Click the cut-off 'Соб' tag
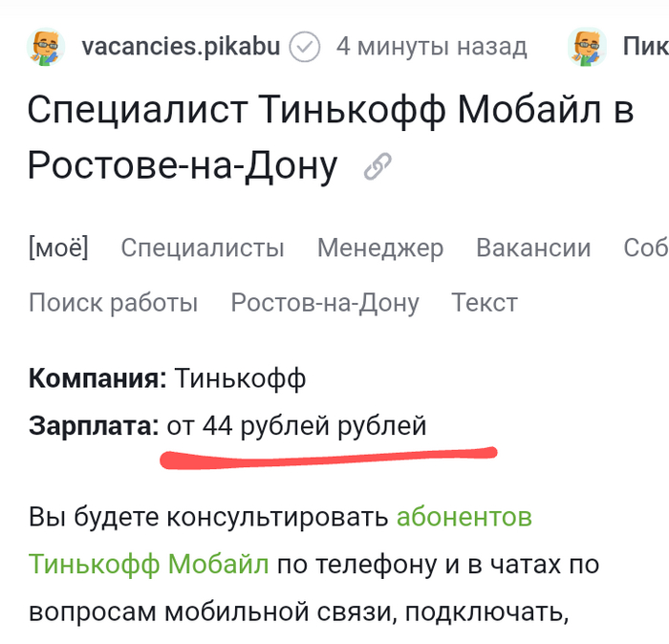This screenshot has height=644, width=669. 645,248
